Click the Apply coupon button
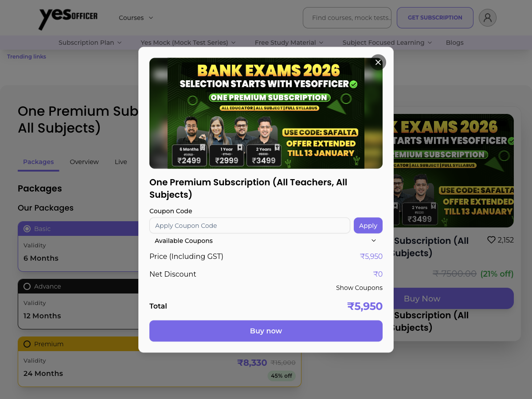This screenshot has height=399, width=532. 368,226
